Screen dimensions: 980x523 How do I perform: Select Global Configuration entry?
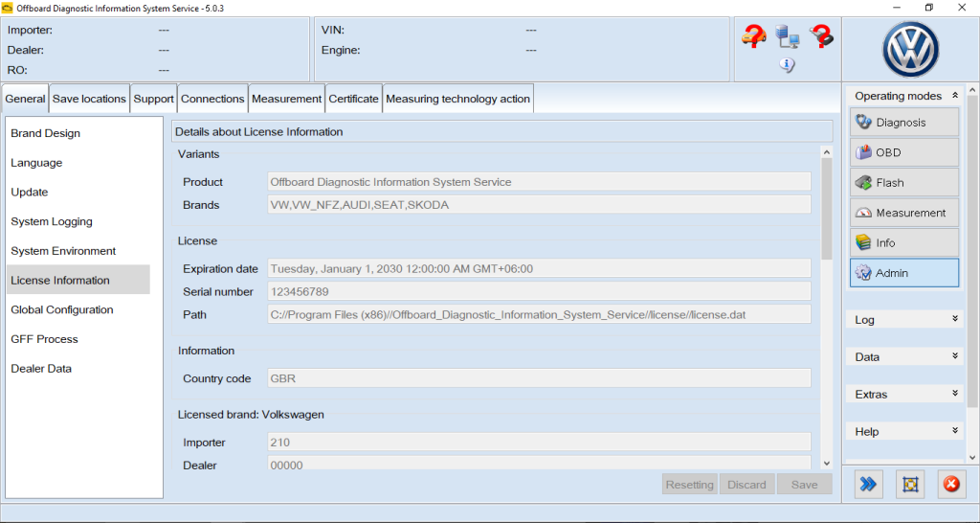(x=78, y=309)
